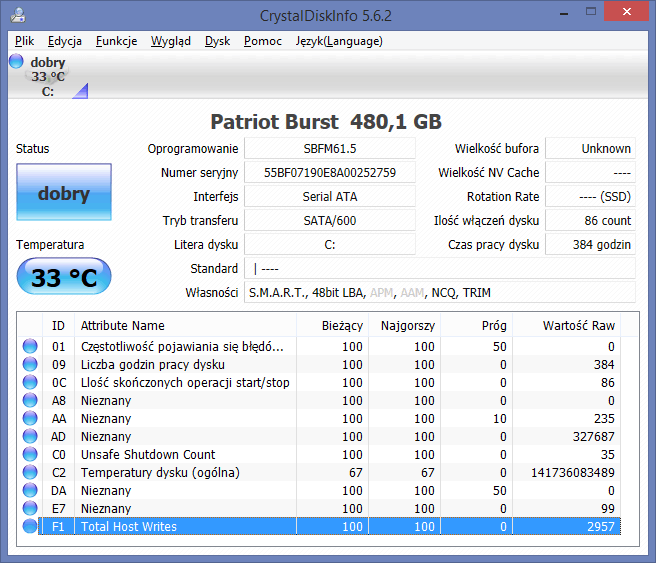Click the Rotation Rate field '---- (SSD)'
The height and width of the screenshot is (563, 656).
590,196
